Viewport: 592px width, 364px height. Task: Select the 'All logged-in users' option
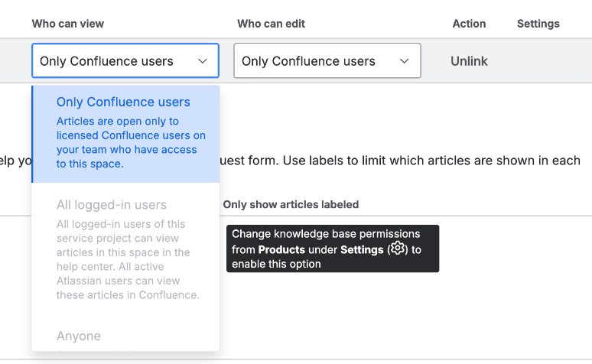tap(125, 249)
